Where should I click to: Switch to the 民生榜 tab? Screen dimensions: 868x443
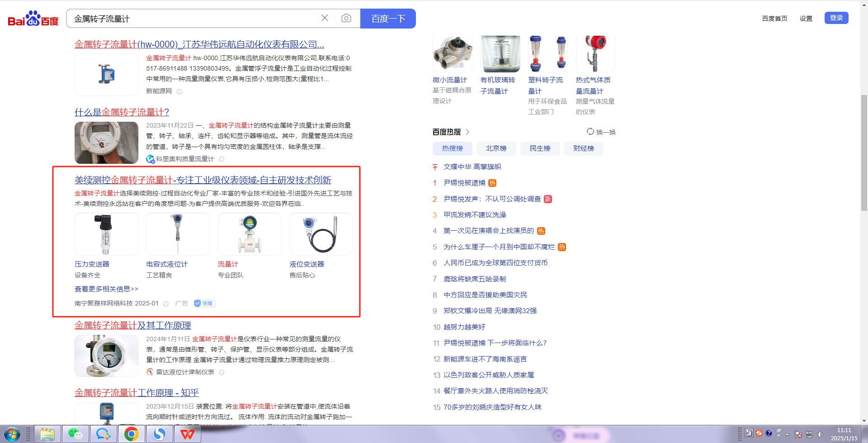tap(540, 148)
